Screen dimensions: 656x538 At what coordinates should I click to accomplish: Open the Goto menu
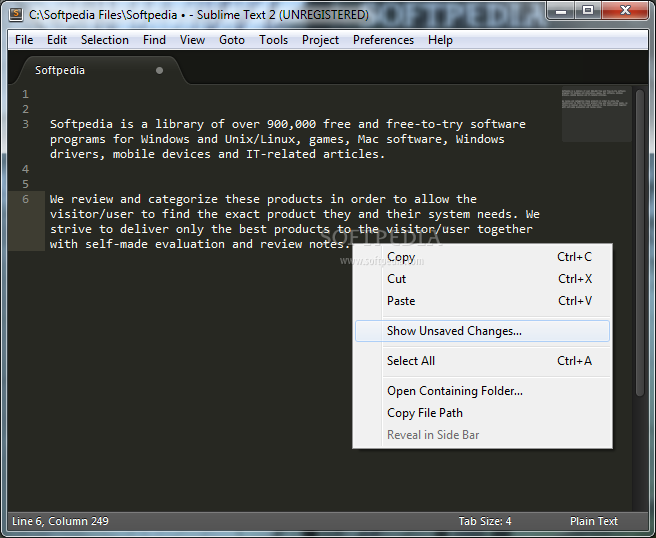[232, 40]
